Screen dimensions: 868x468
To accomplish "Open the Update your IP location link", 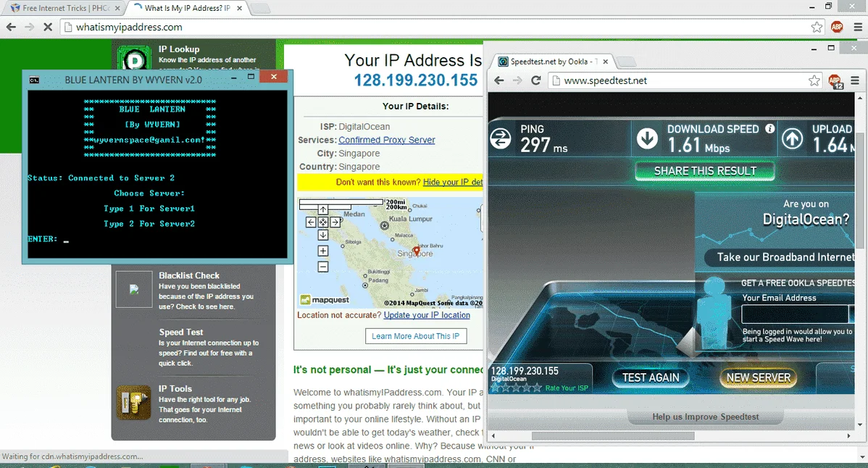I will (x=427, y=314).
